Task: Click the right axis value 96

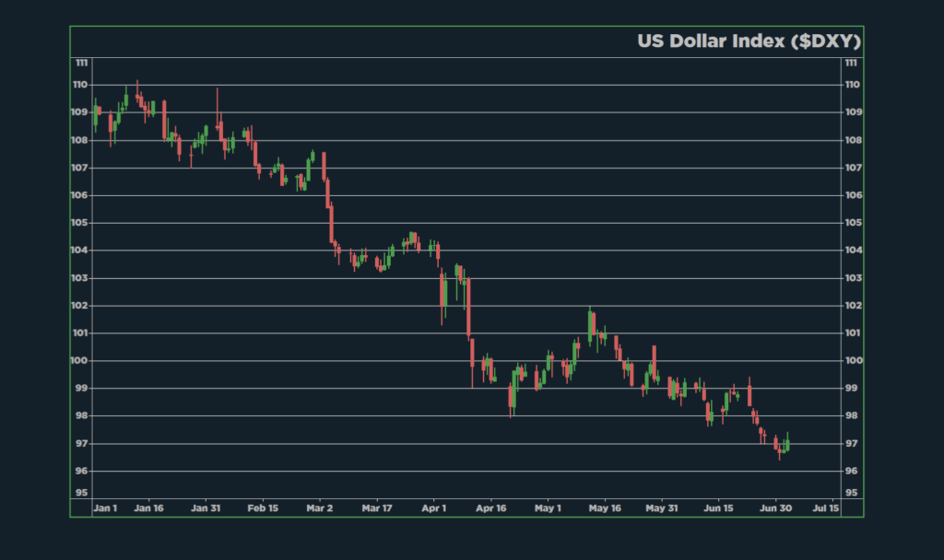Action: tap(851, 471)
